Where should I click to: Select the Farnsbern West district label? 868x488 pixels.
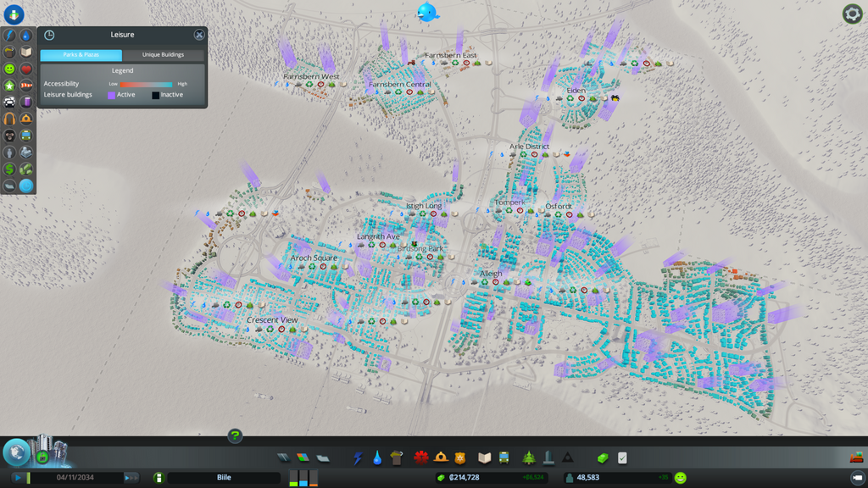pos(311,76)
